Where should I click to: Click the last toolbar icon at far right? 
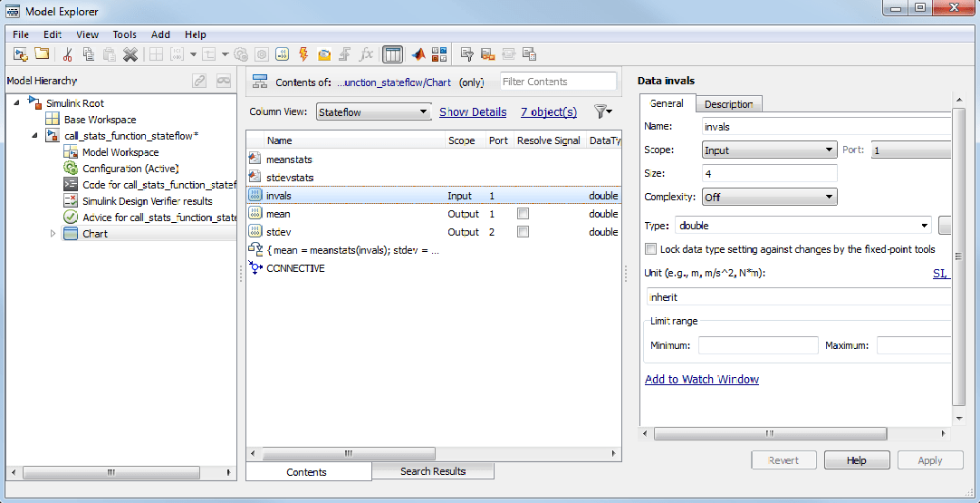(529, 54)
